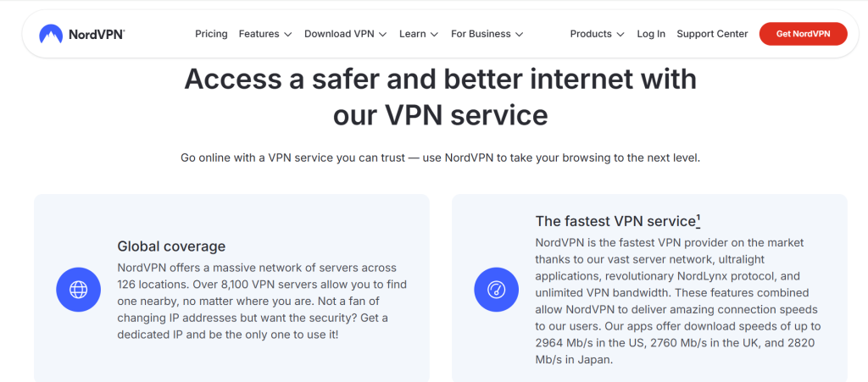Click the speedometer icon for fastest VPN
The image size is (868, 382).
(497, 289)
